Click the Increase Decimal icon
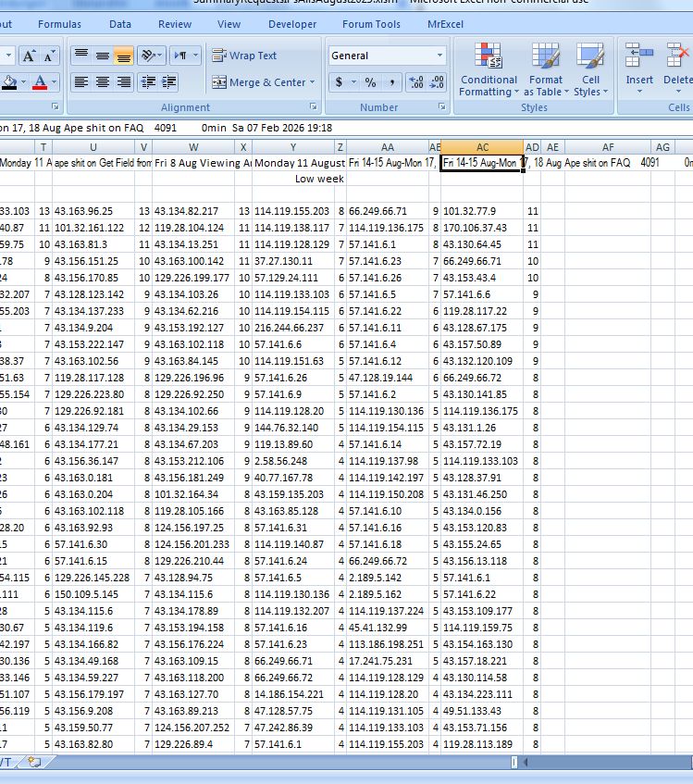693x784 pixels. [x=416, y=82]
